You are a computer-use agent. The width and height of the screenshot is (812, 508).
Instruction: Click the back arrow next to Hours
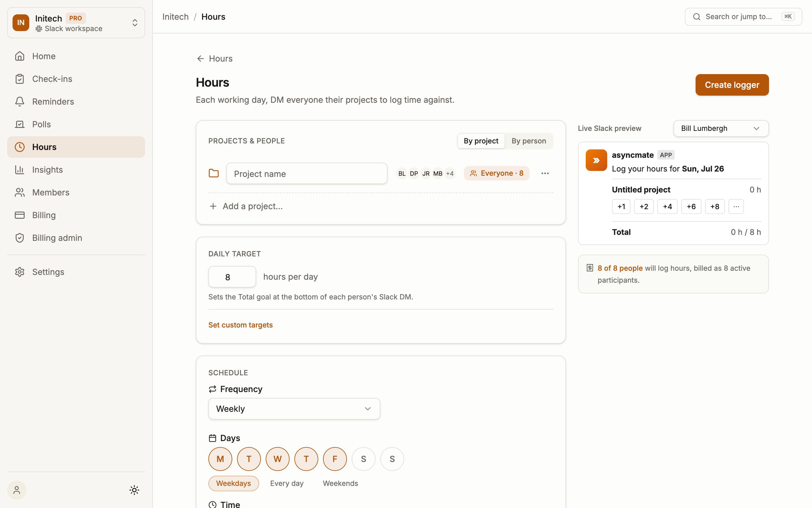200,59
